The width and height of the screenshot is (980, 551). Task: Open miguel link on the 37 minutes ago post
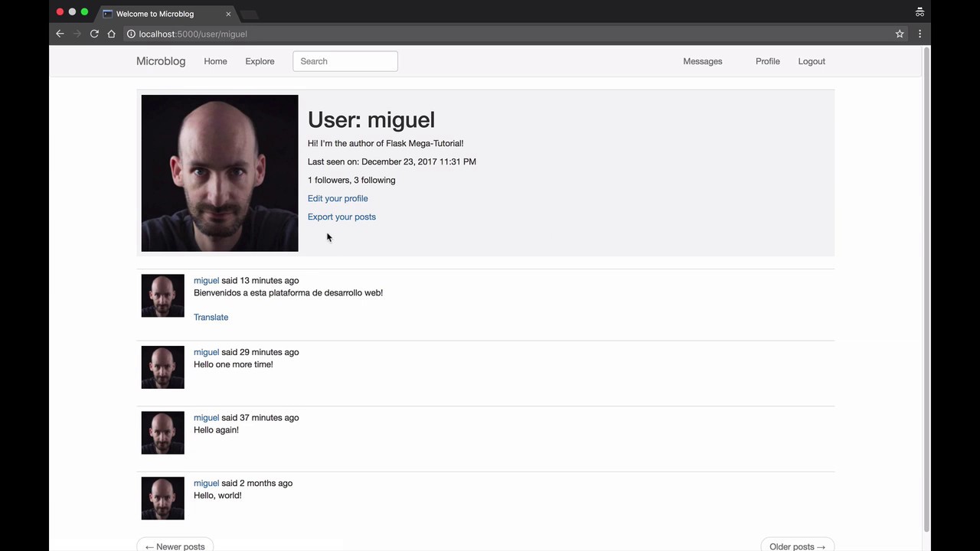pos(206,418)
